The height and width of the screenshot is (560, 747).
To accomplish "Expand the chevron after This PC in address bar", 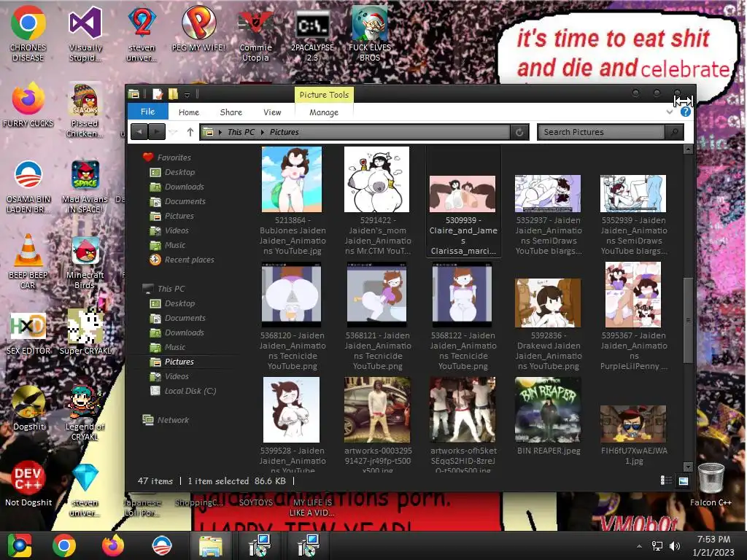I will (x=263, y=132).
